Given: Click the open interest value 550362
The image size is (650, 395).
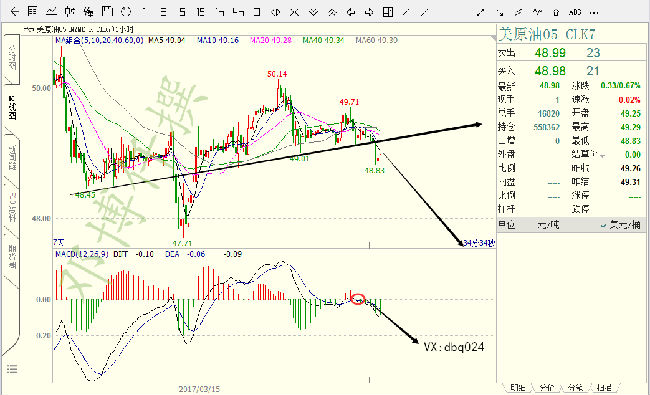Looking at the screenshot, I should coord(546,127).
